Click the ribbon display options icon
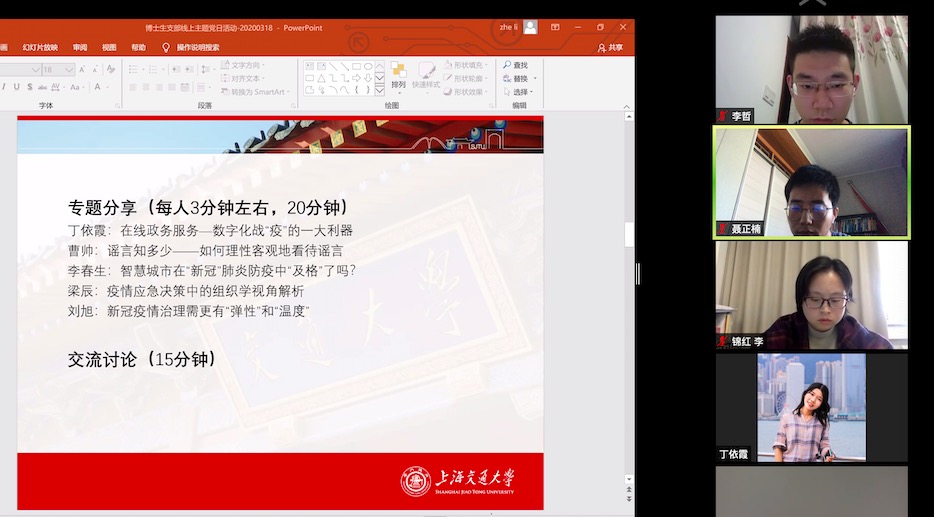This screenshot has height=517, width=934. tap(555, 27)
